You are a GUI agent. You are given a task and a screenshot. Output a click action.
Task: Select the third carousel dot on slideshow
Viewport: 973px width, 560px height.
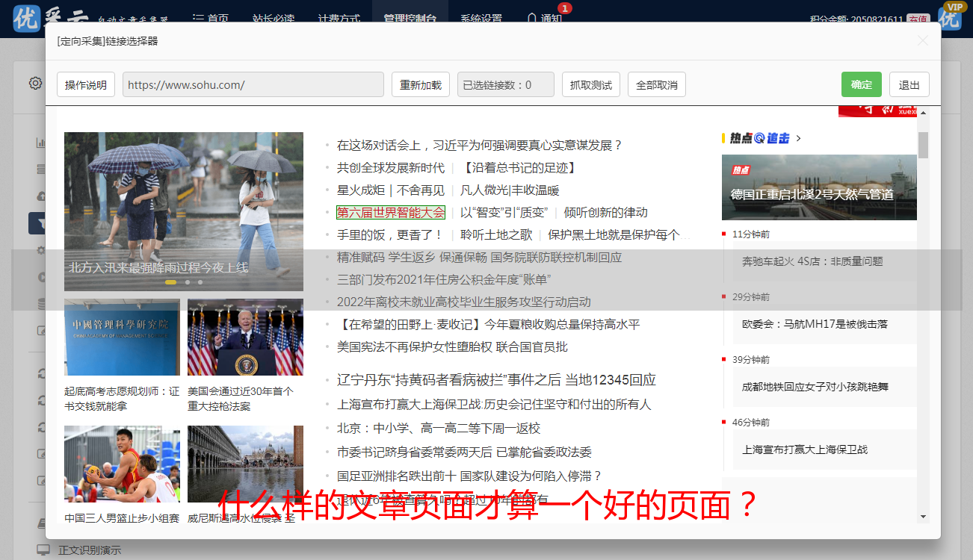(x=200, y=282)
